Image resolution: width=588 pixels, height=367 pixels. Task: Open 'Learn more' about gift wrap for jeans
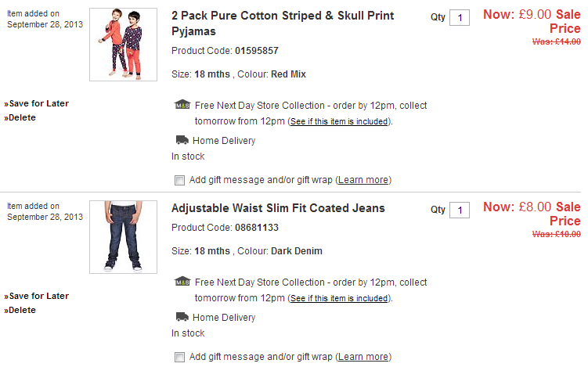pos(363,357)
